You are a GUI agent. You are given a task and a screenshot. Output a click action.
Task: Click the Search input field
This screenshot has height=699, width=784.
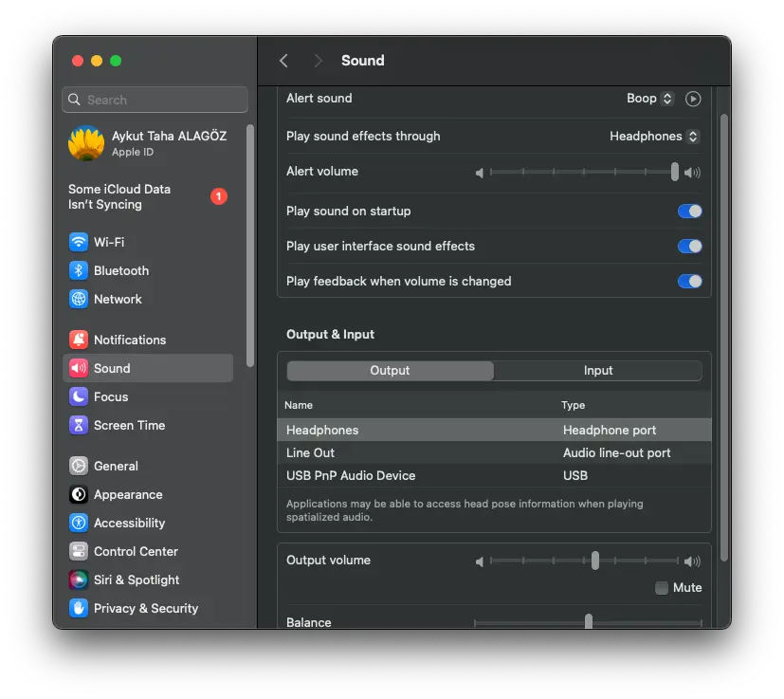(x=155, y=100)
